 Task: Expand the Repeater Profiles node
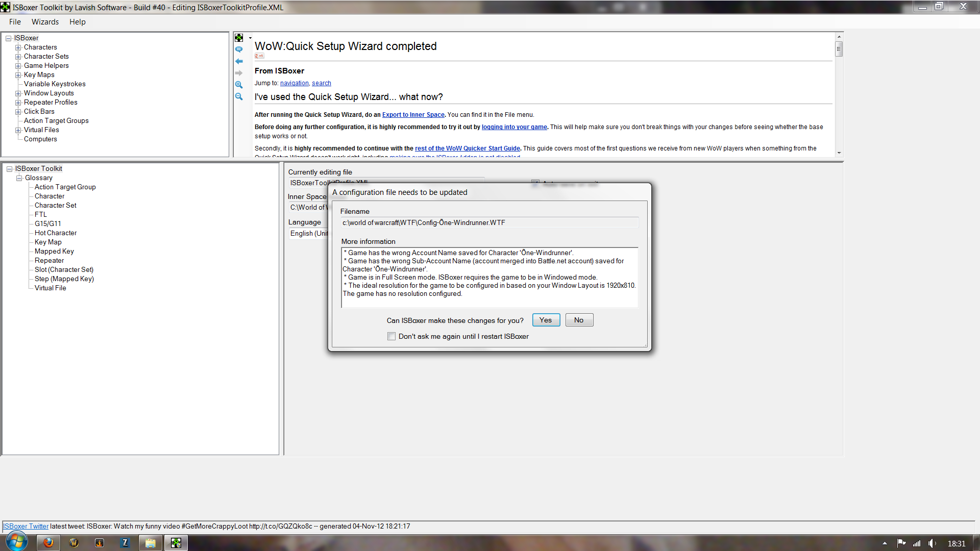(x=18, y=103)
